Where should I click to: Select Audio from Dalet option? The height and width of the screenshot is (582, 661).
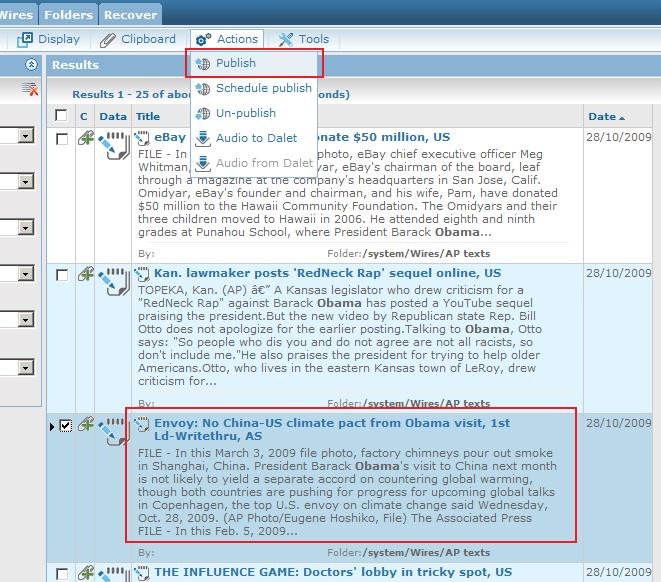pos(254,163)
